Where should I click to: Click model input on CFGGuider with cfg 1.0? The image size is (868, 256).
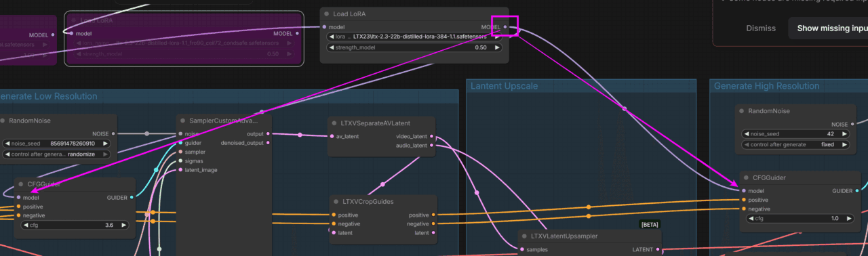(x=744, y=191)
